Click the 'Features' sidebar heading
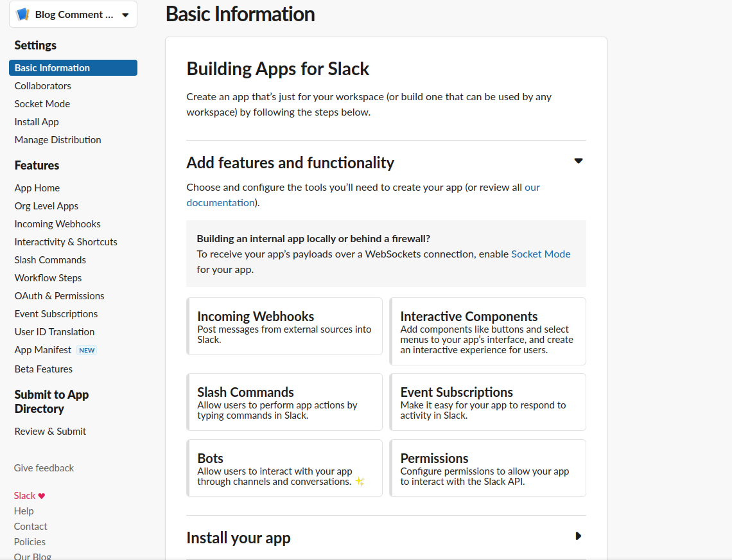This screenshot has height=560, width=732. coord(37,165)
